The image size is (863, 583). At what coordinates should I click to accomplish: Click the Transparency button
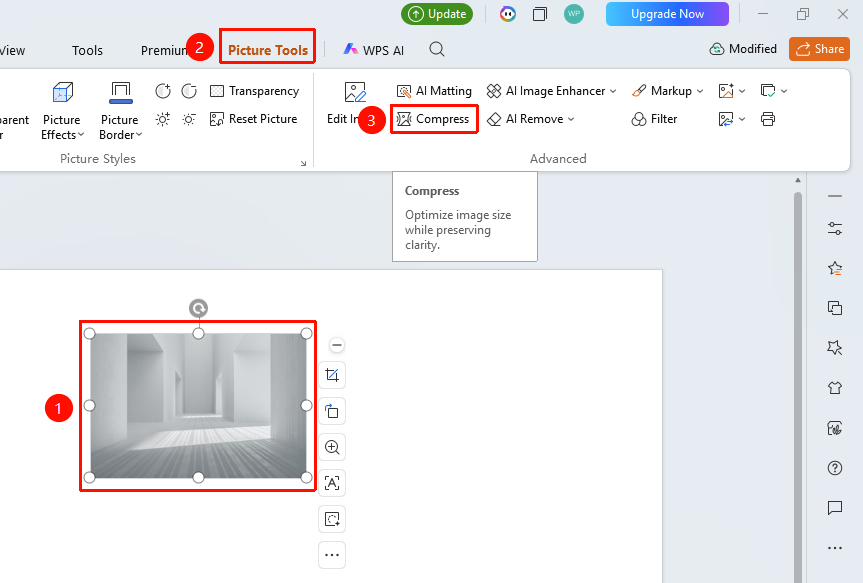click(x=255, y=91)
